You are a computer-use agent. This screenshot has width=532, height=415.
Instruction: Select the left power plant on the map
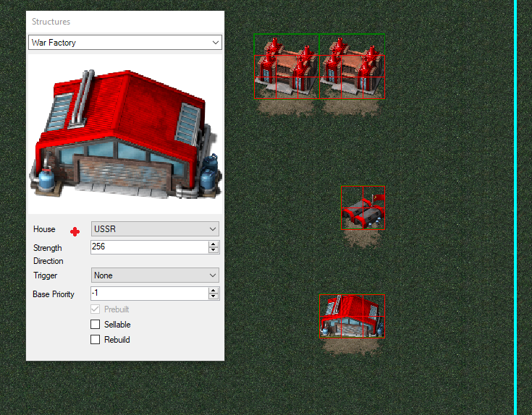(287, 67)
